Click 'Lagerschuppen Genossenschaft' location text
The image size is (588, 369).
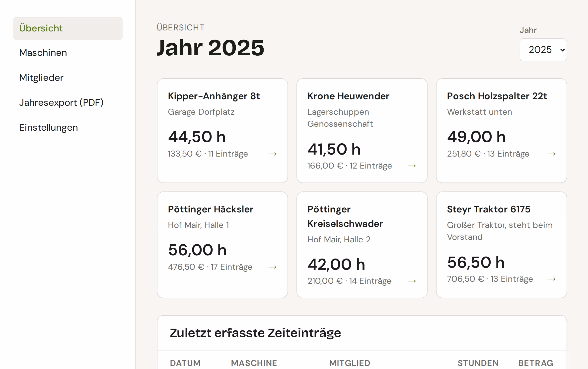pos(340,118)
